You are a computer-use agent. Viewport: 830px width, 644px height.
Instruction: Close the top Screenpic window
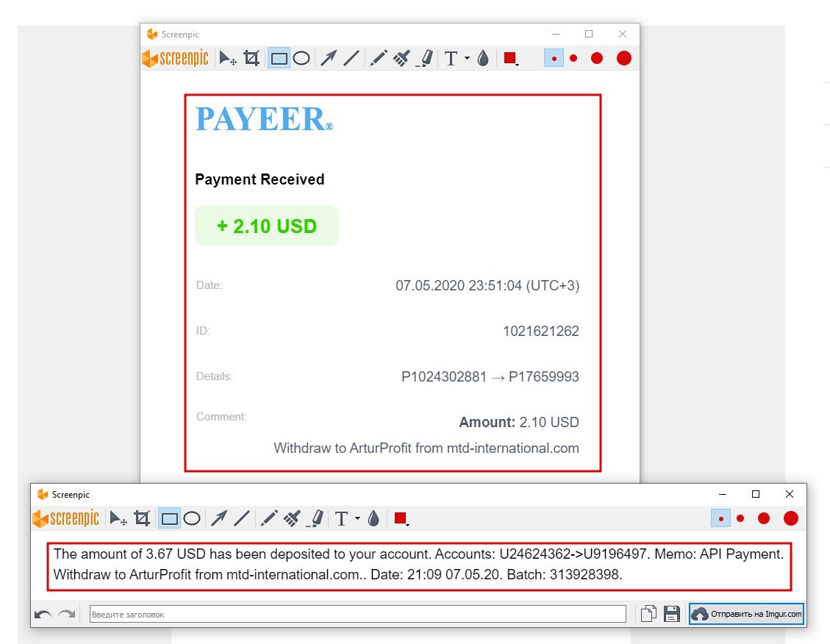623,34
